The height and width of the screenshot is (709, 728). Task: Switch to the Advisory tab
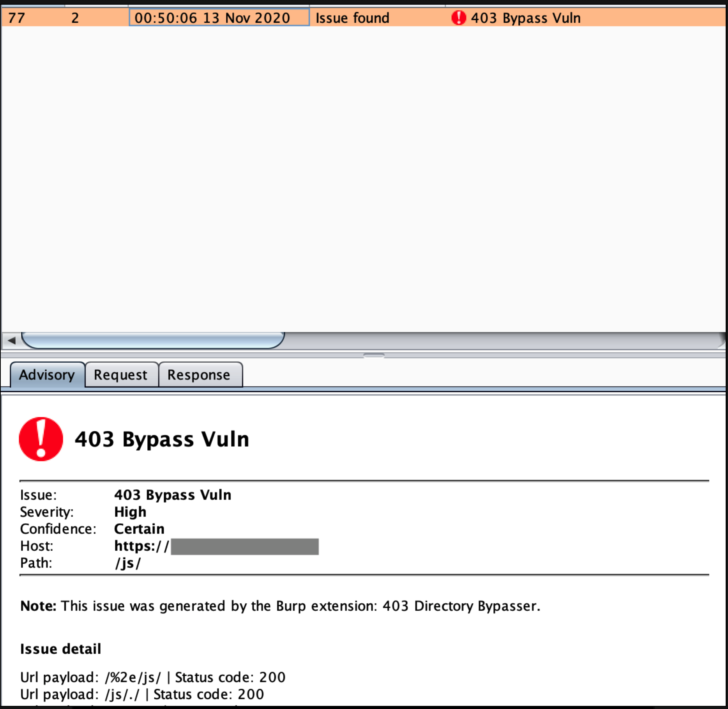(47, 375)
